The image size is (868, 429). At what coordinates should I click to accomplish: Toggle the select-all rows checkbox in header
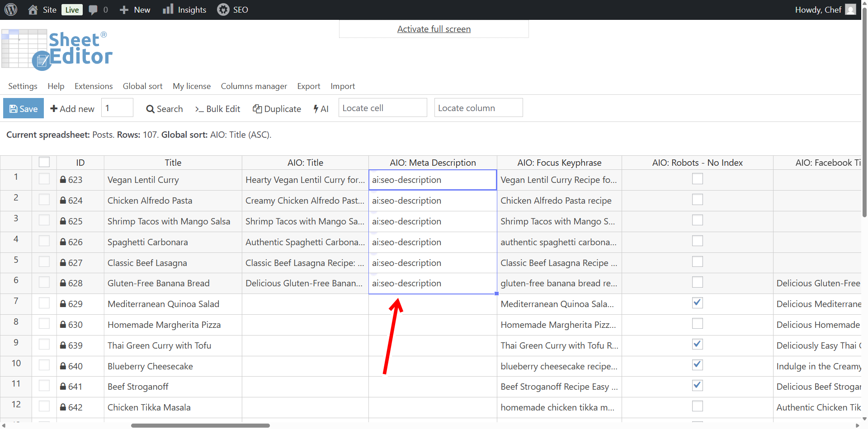[x=44, y=162]
